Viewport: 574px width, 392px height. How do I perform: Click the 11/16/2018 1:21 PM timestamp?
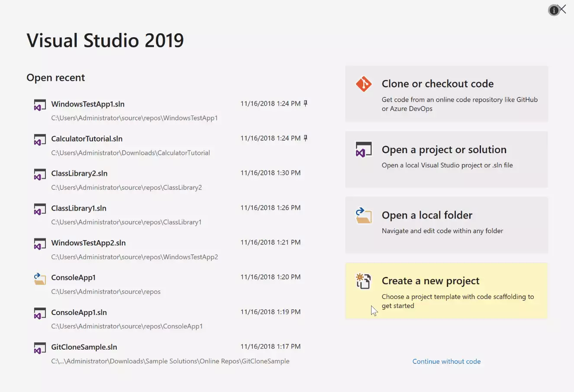(270, 242)
